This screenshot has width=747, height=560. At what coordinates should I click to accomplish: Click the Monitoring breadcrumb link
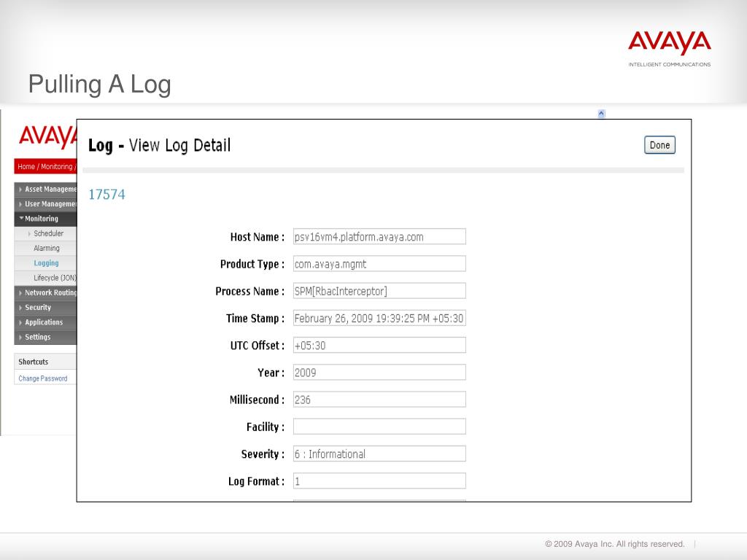tap(57, 167)
